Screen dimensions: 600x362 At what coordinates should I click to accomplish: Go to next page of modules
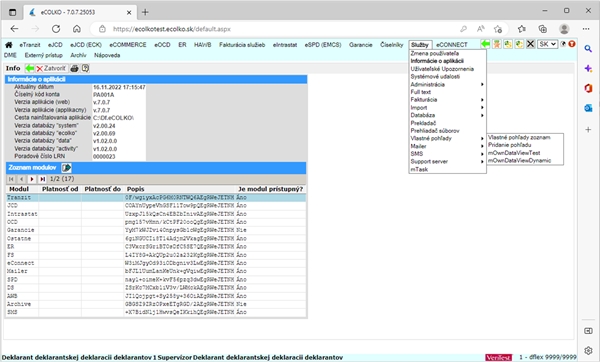point(32,179)
